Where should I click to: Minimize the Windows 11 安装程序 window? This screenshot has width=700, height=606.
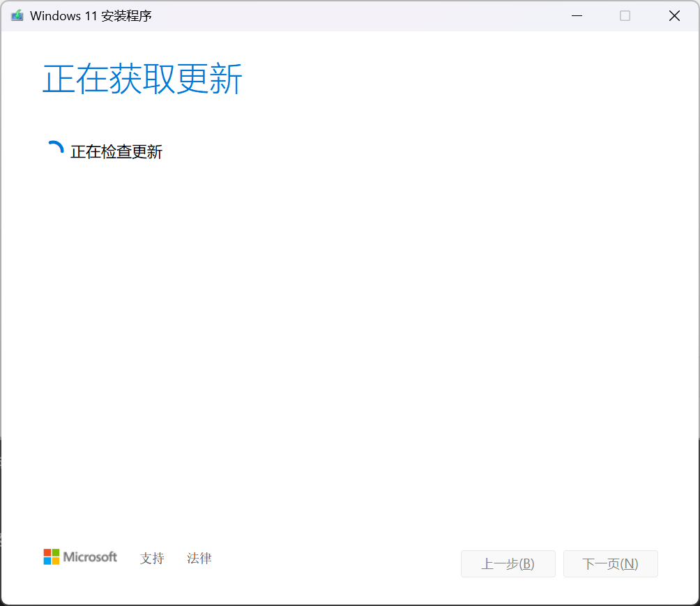click(577, 15)
